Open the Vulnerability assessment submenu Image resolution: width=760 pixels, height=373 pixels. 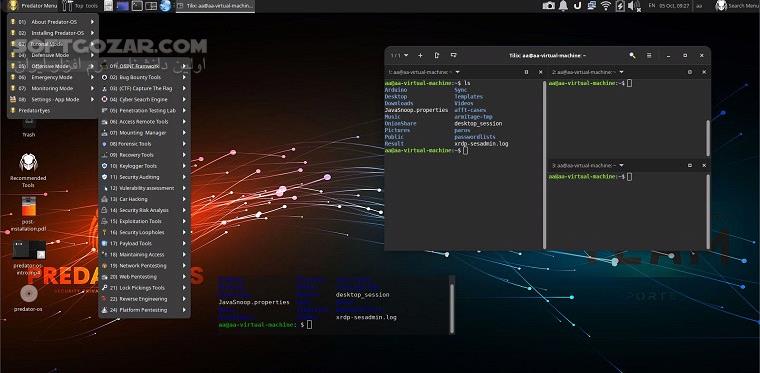click(144, 188)
